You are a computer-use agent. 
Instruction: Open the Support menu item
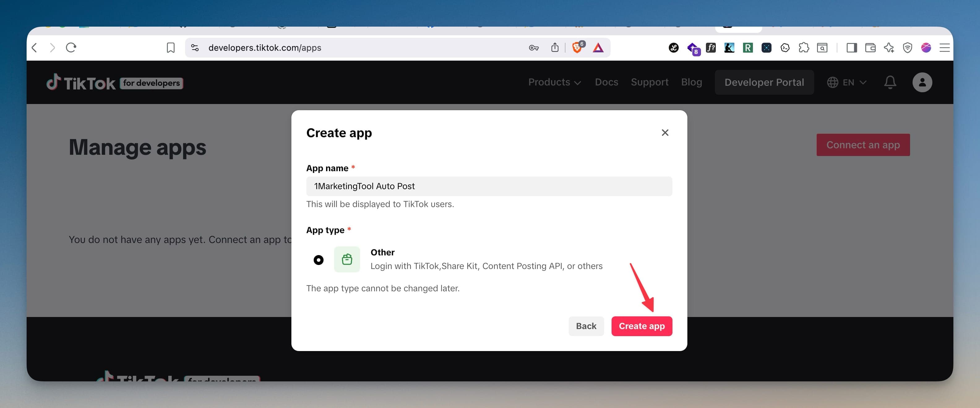point(649,82)
